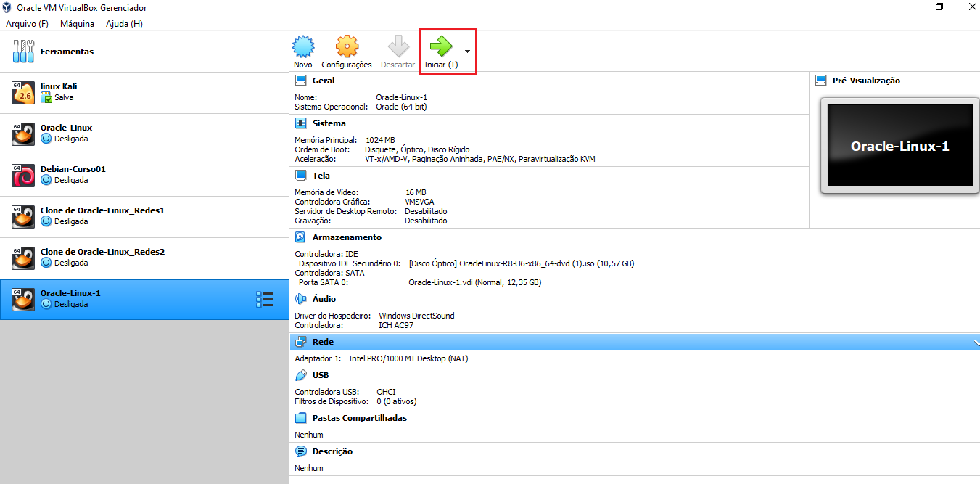
Task: Click the Sistema section heading
Action: pyautogui.click(x=329, y=123)
